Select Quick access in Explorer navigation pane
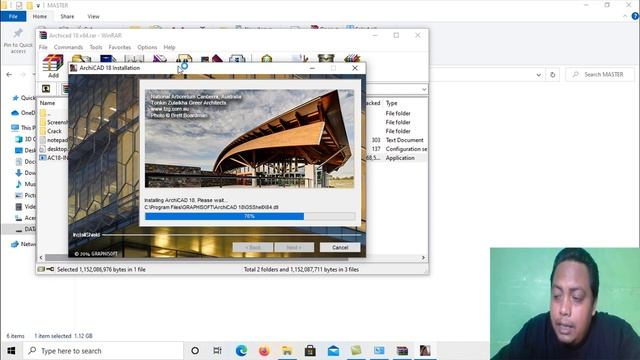This screenshot has width=640, height=360. pyautogui.click(x=24, y=98)
